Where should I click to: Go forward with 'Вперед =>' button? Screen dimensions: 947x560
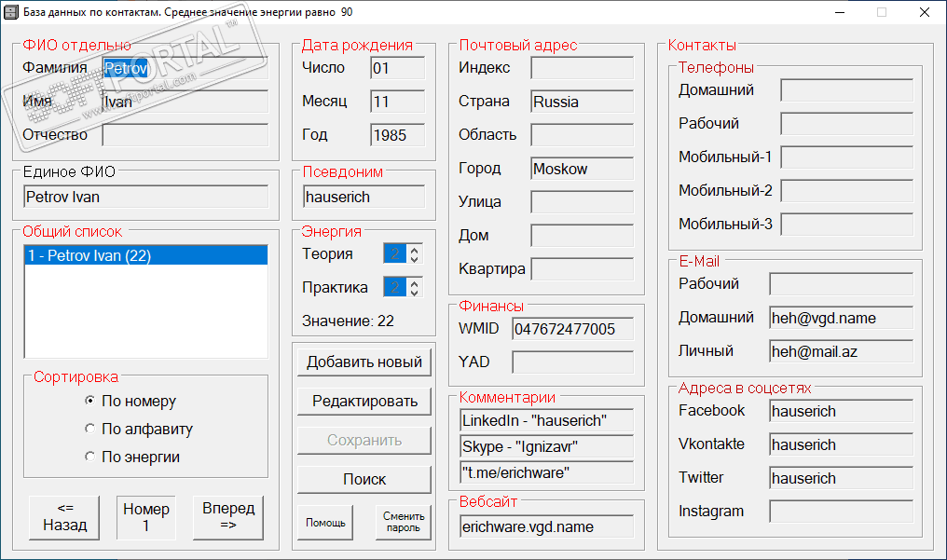coord(228,518)
